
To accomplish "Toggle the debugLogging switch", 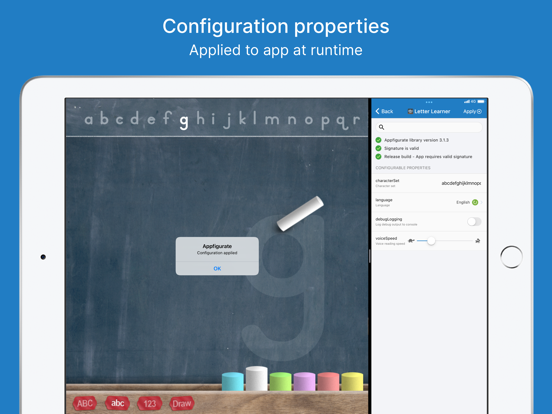I will [x=474, y=221].
